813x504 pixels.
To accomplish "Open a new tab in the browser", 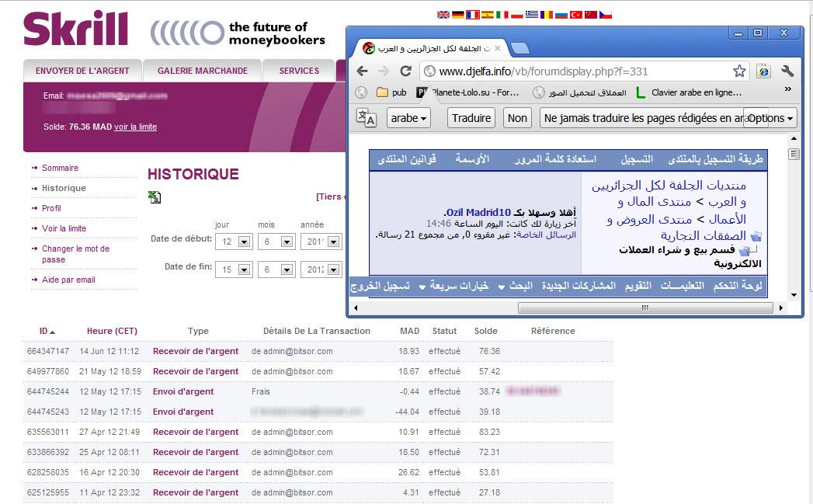I will (520, 49).
